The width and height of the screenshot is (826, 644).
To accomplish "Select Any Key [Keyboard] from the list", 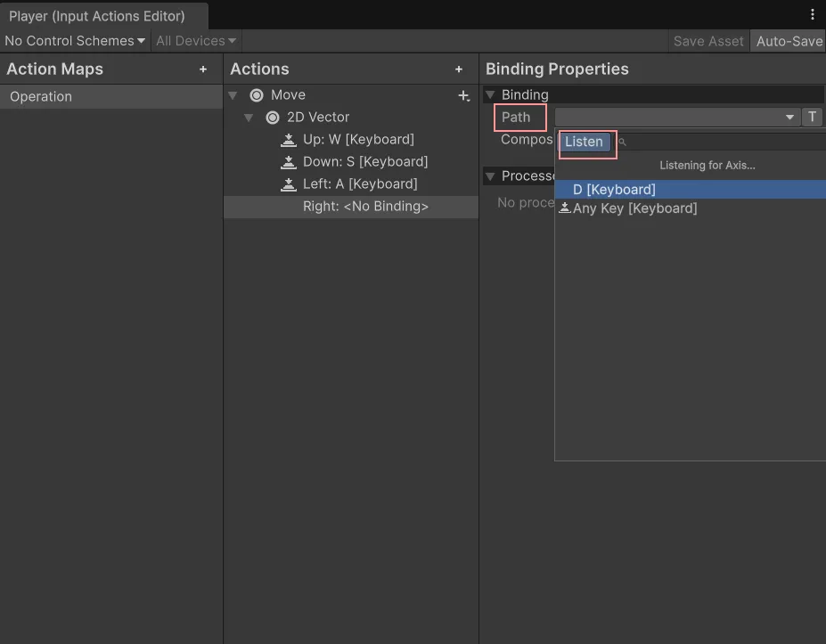I will (x=634, y=208).
